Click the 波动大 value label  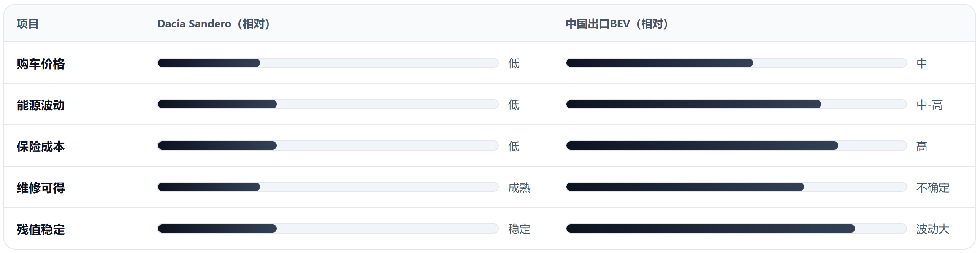point(932,229)
